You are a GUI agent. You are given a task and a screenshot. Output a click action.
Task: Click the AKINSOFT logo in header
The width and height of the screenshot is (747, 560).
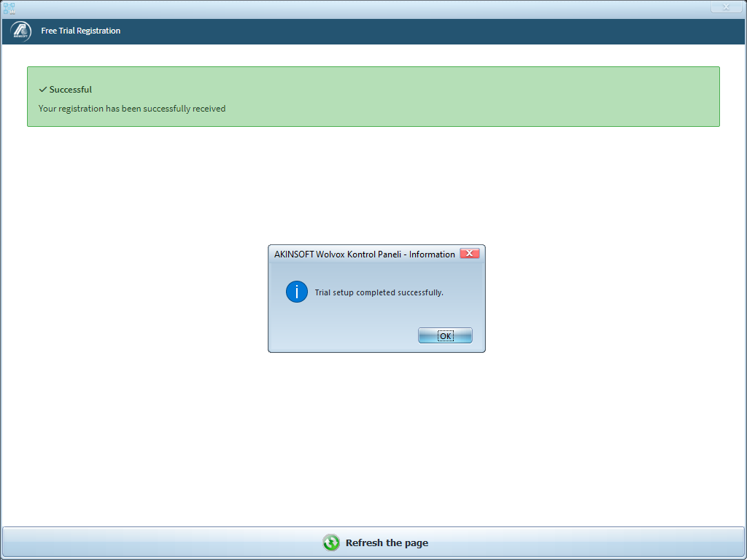pos(20,31)
